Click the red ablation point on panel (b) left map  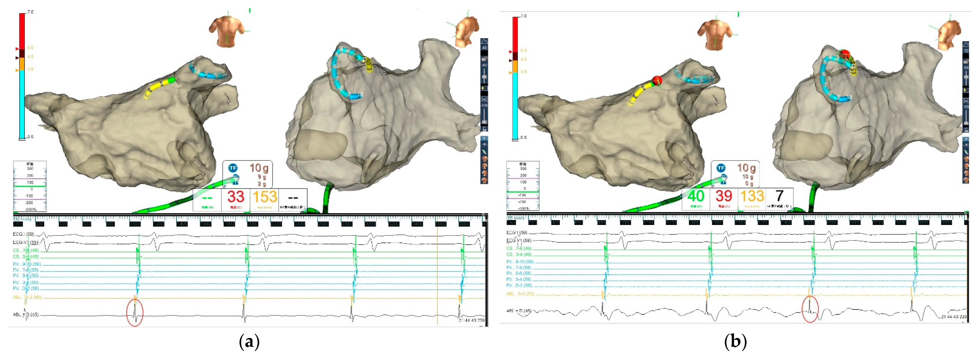pyautogui.click(x=657, y=81)
